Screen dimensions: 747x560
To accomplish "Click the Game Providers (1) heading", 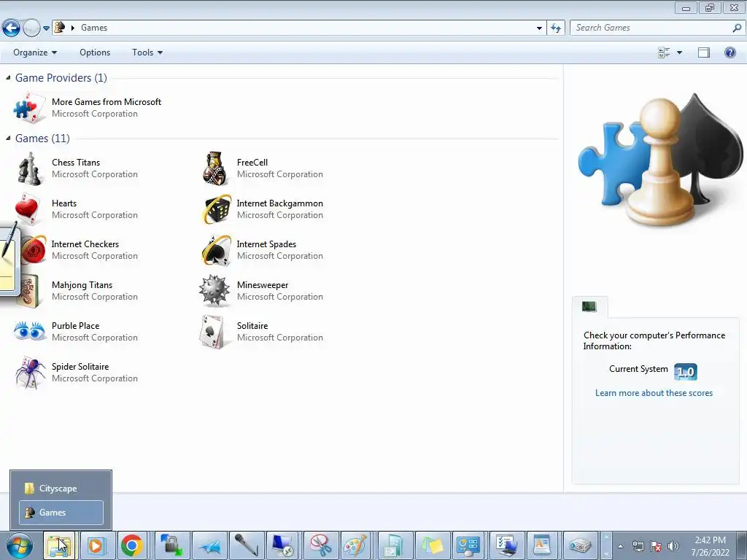I will point(61,77).
